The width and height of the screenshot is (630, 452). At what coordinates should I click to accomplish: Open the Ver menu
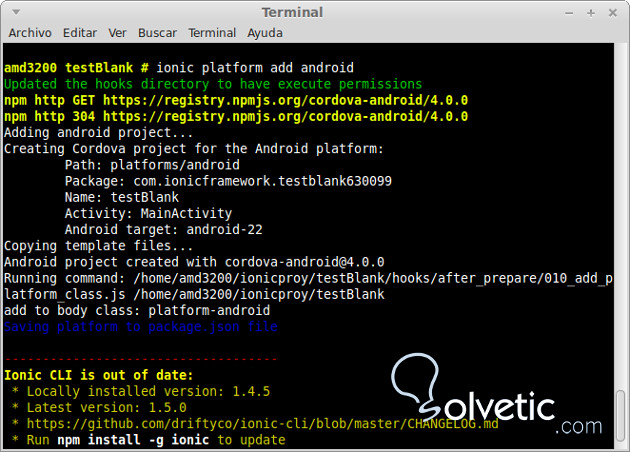click(117, 33)
